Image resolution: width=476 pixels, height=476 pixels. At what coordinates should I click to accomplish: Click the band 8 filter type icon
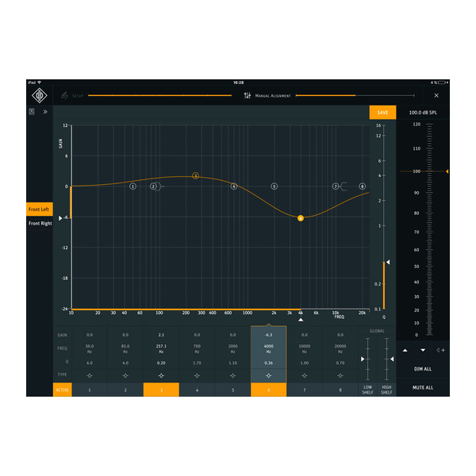click(x=340, y=375)
